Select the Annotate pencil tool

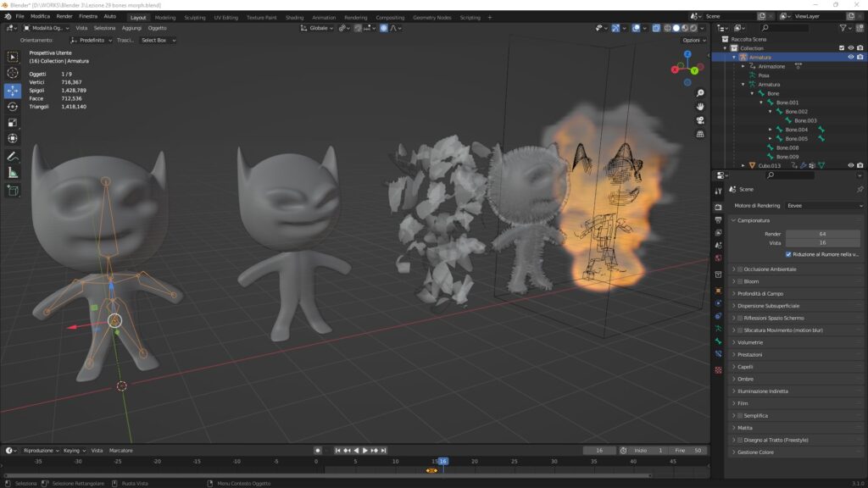12,157
